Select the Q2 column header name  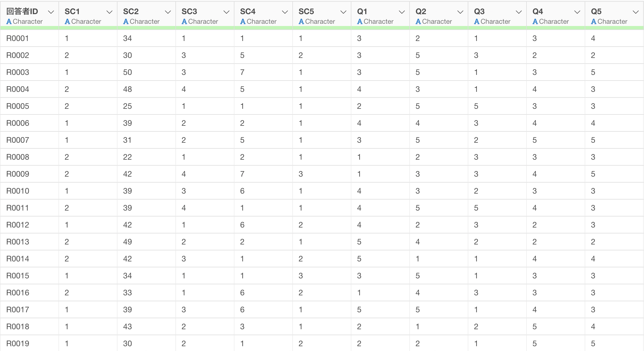421,12
